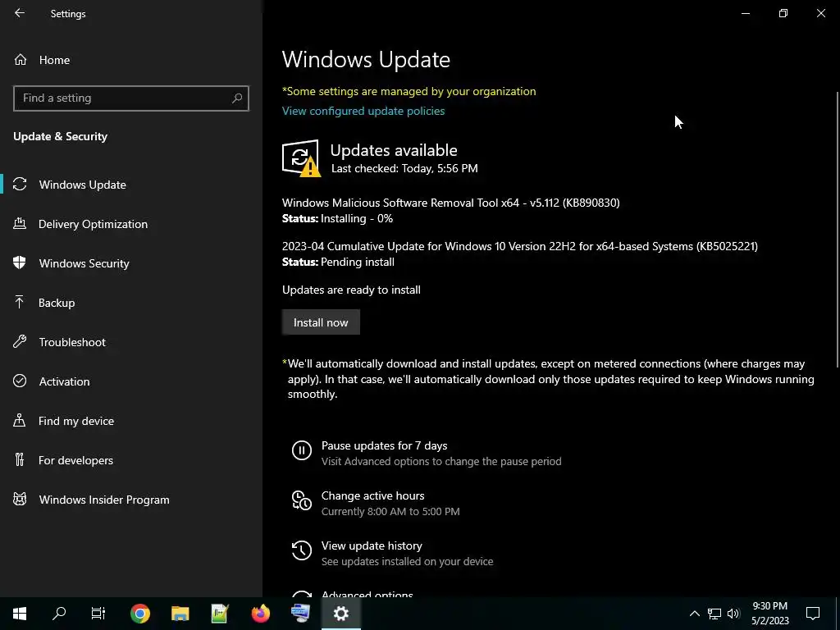
Task: Click the active hours clock icon
Action: click(x=302, y=500)
